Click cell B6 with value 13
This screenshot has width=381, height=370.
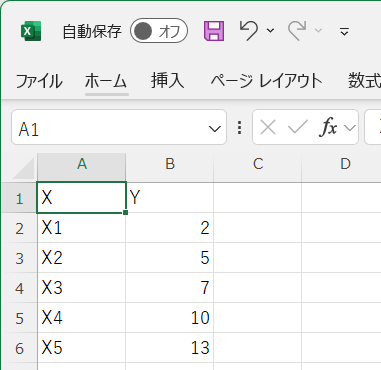(x=170, y=348)
